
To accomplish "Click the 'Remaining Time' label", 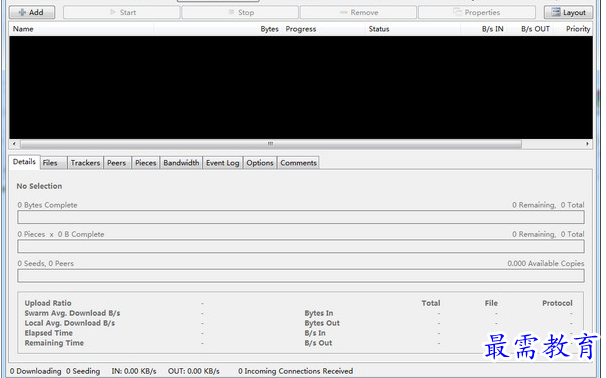I will click(x=54, y=343).
